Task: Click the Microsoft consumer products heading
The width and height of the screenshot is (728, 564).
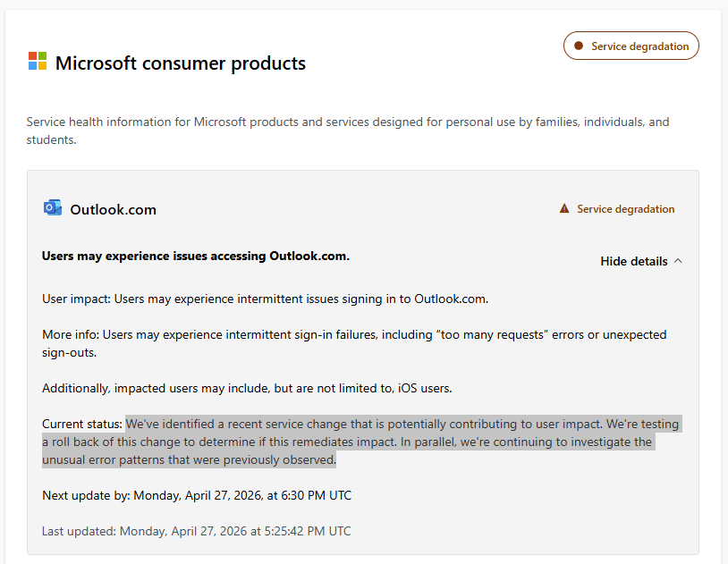Action: pos(181,63)
